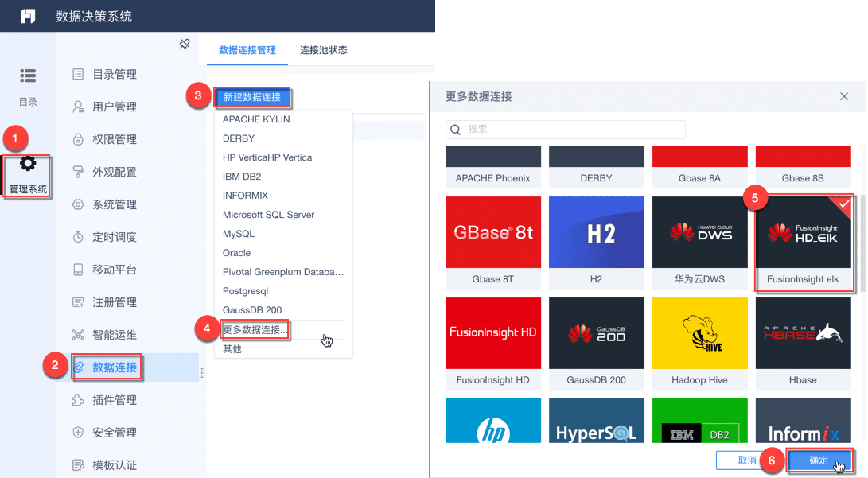Click the search magnifier icon in dialog

click(x=456, y=130)
